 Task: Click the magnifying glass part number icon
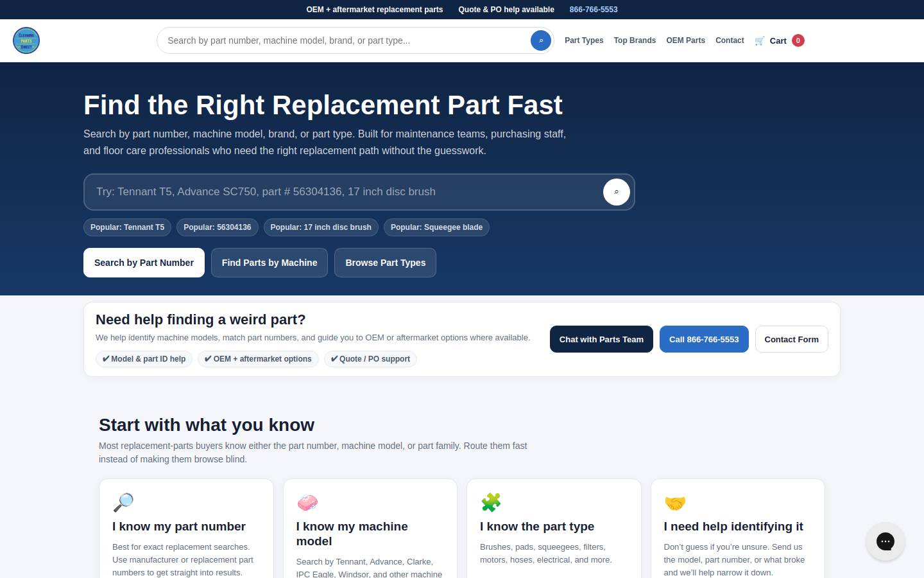(x=123, y=502)
